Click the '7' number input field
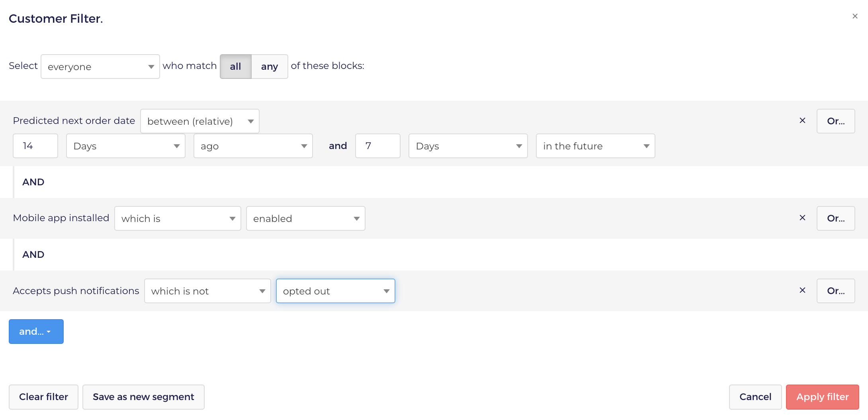Image resolution: width=868 pixels, height=420 pixels. (378, 146)
